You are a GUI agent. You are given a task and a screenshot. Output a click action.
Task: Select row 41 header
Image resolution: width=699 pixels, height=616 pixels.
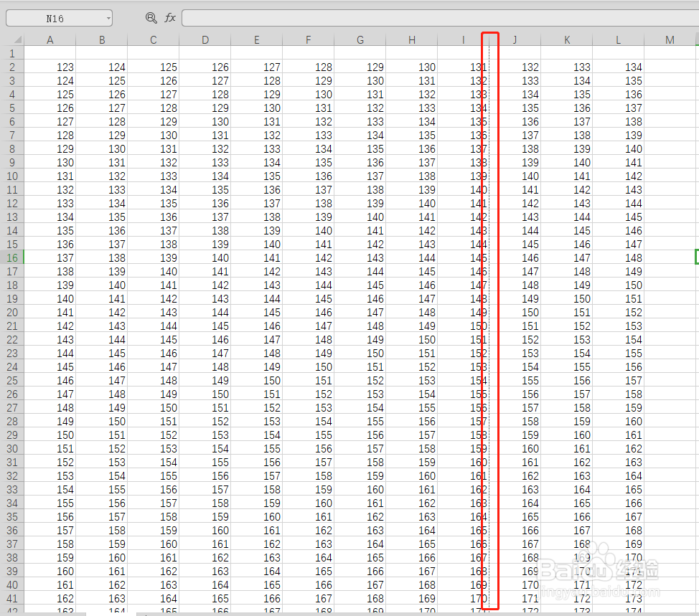[x=12, y=599]
